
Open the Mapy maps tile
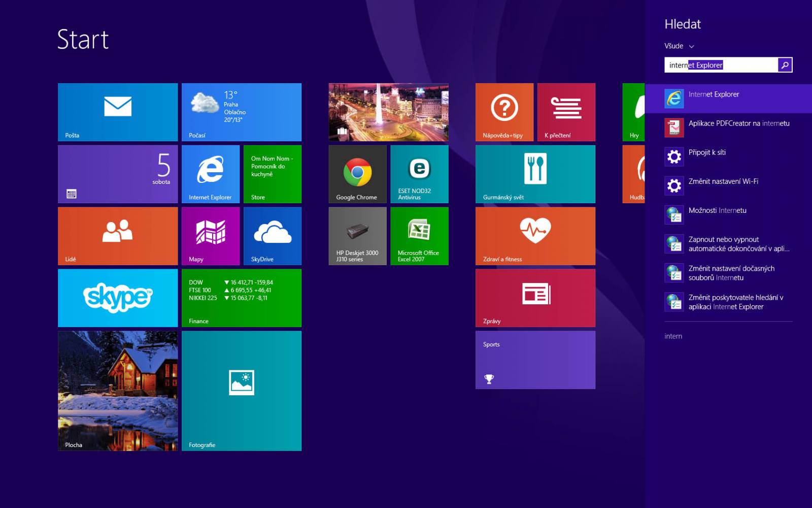pos(211,236)
